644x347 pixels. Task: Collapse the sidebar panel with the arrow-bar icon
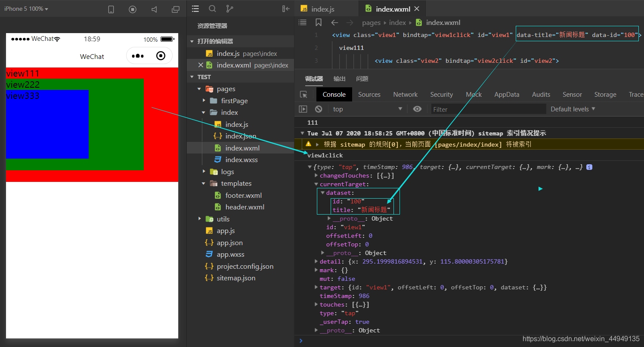286,9
